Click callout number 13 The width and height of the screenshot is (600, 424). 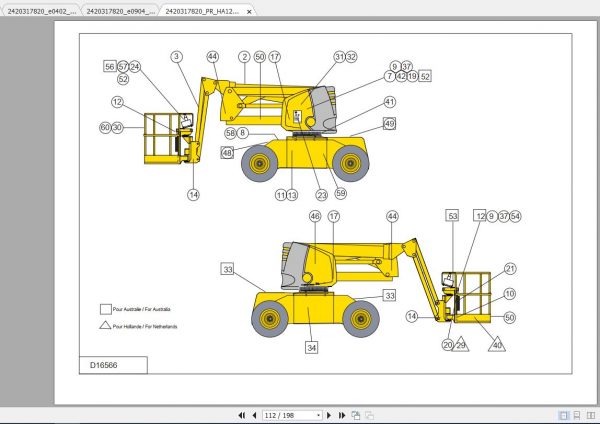click(292, 195)
